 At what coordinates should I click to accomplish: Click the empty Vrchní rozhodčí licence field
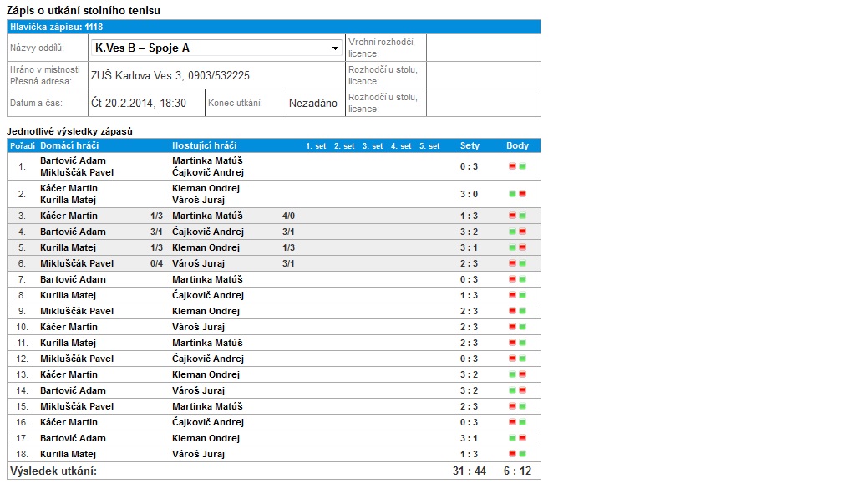(484, 48)
